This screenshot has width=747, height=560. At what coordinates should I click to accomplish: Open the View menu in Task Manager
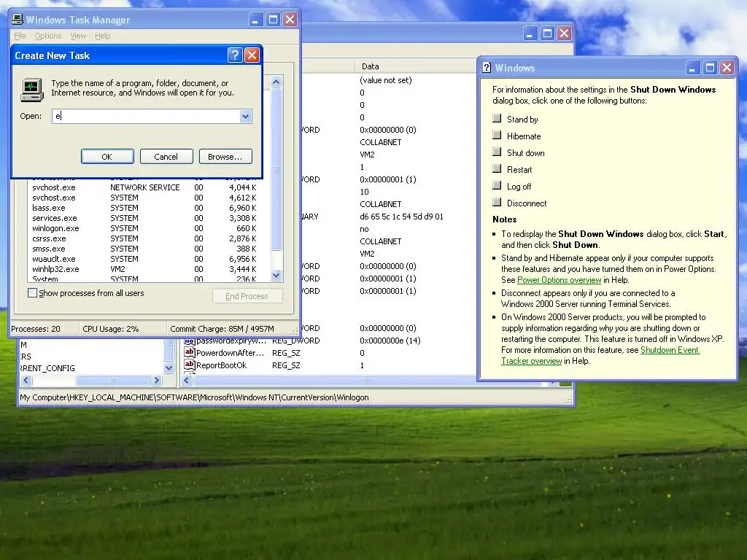point(78,36)
